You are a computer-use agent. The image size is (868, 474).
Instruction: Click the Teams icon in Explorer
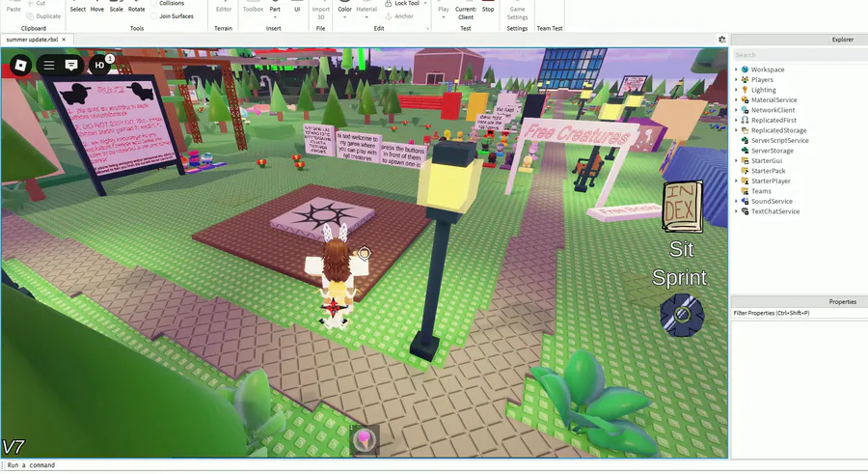click(x=746, y=191)
